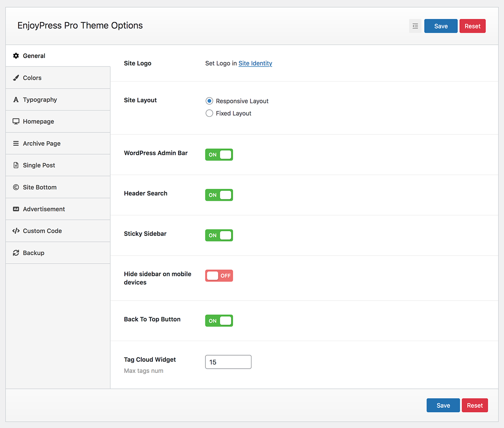Click the letter A icon for Typography

[x=16, y=99]
